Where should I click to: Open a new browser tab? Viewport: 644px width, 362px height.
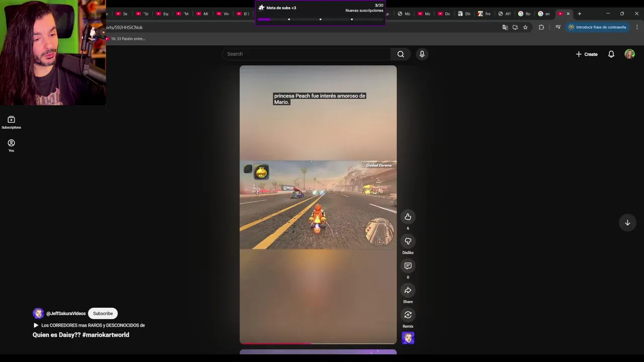pos(580,14)
